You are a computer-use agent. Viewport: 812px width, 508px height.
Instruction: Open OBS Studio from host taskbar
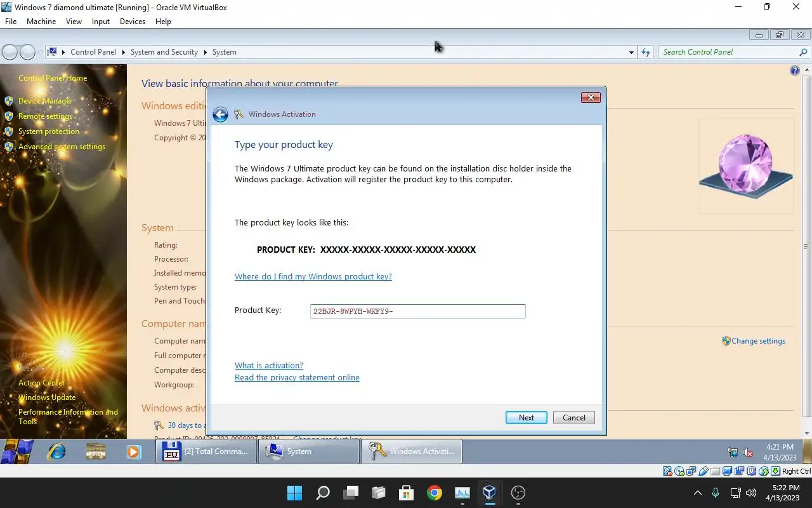(x=518, y=493)
